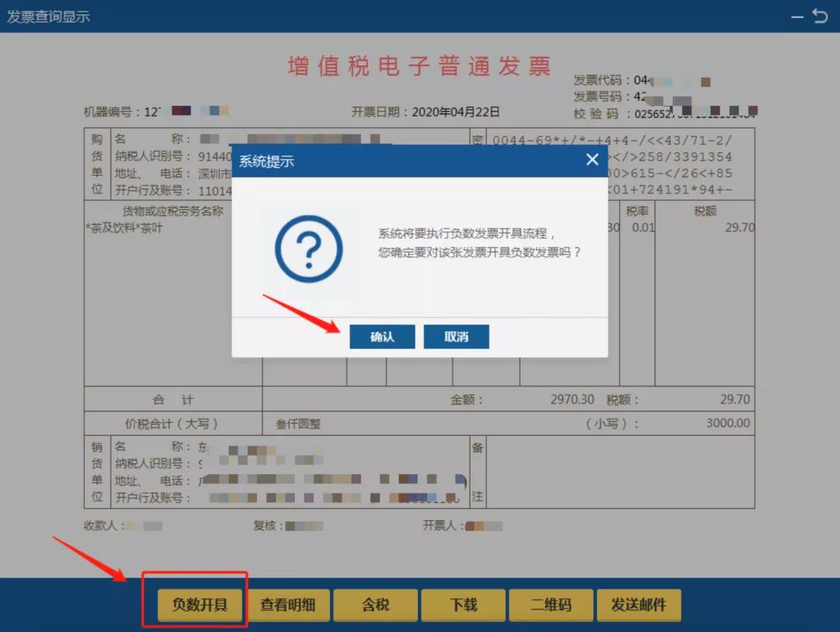
Task: Click the 小写 total 3000.00
Action: coord(727,423)
